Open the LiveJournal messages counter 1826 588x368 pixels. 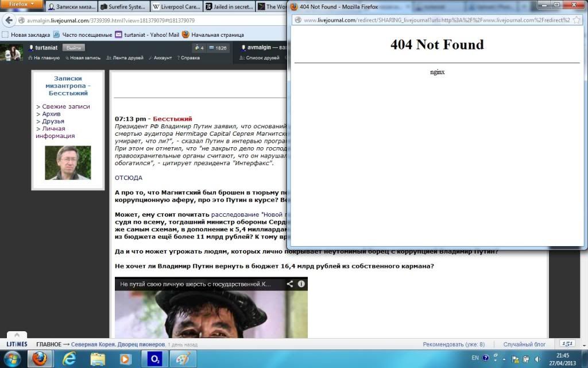coord(218,48)
